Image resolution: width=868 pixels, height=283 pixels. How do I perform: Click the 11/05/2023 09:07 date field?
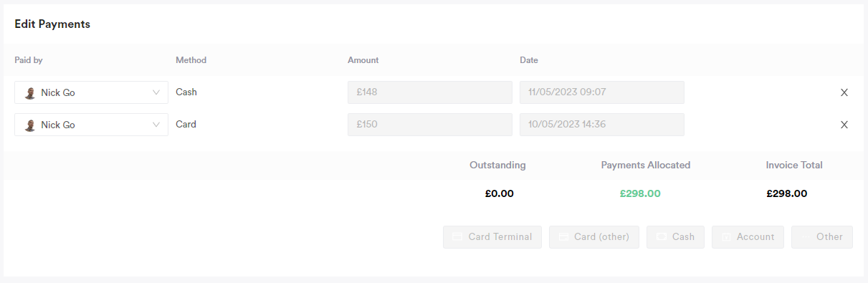pos(602,92)
